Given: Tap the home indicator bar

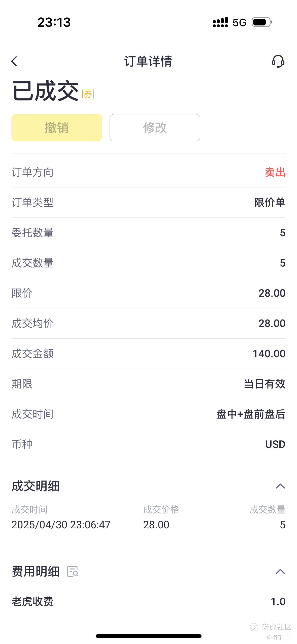Looking at the screenshot, I should pyautogui.click(x=148, y=636).
